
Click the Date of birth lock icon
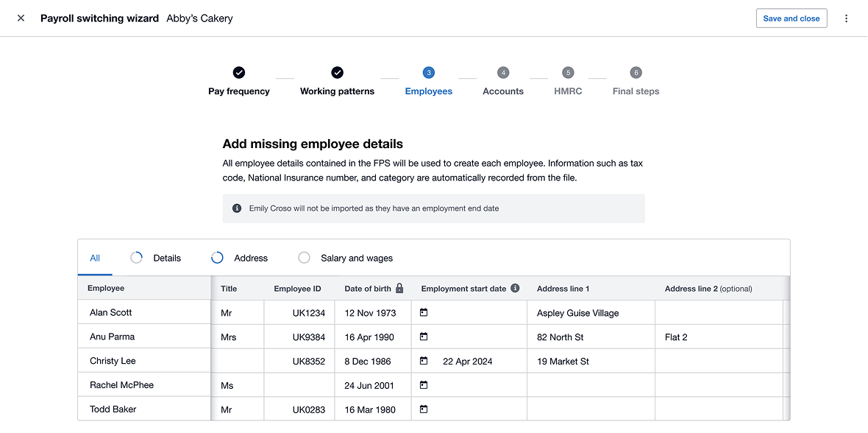[399, 288]
